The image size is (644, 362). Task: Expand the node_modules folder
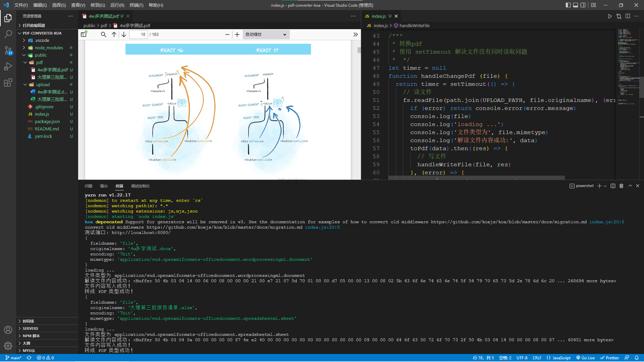click(49, 48)
